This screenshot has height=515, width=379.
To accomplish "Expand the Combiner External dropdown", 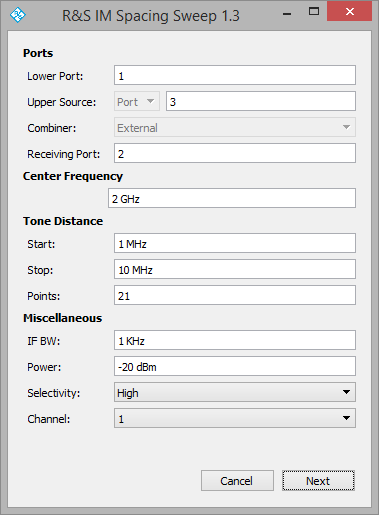I will [x=235, y=127].
